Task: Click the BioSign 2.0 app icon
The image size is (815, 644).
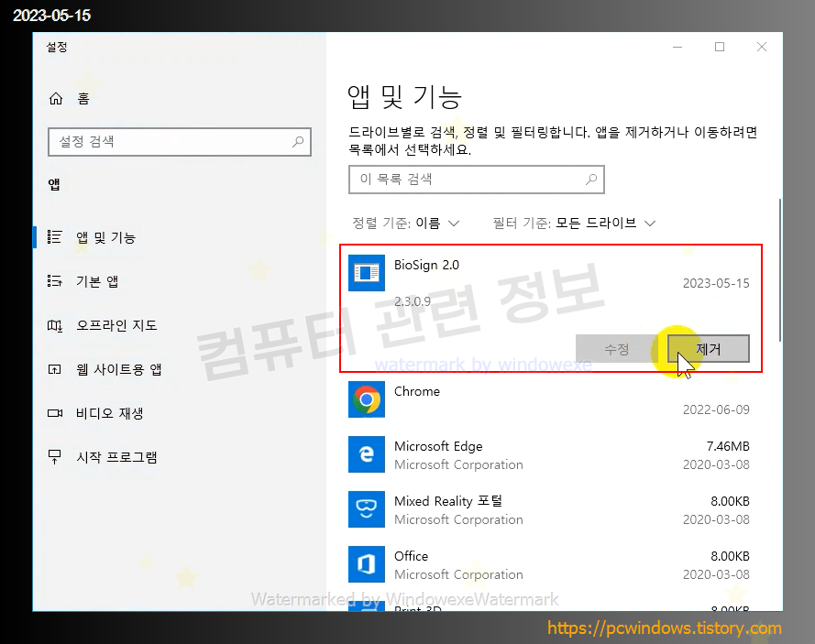Action: click(x=367, y=273)
